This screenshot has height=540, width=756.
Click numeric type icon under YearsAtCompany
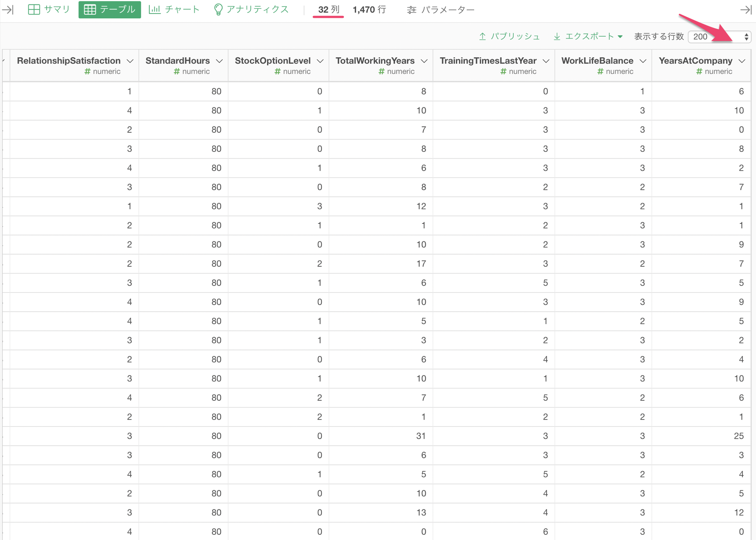700,72
